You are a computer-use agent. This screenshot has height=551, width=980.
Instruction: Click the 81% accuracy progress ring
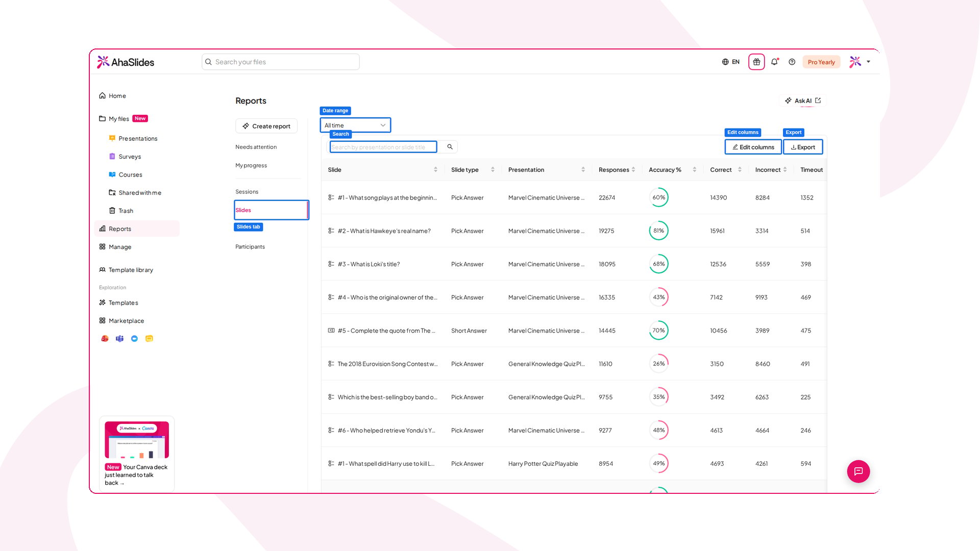(658, 231)
